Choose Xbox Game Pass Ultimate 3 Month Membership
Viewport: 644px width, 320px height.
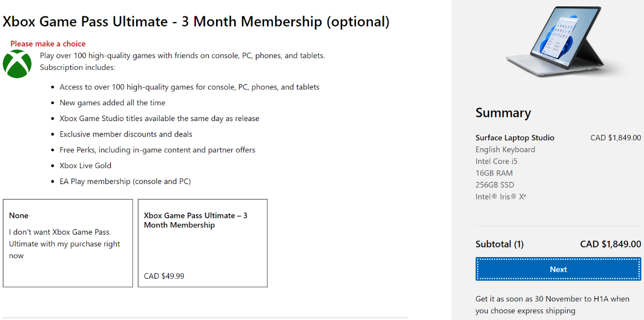pyautogui.click(x=202, y=243)
